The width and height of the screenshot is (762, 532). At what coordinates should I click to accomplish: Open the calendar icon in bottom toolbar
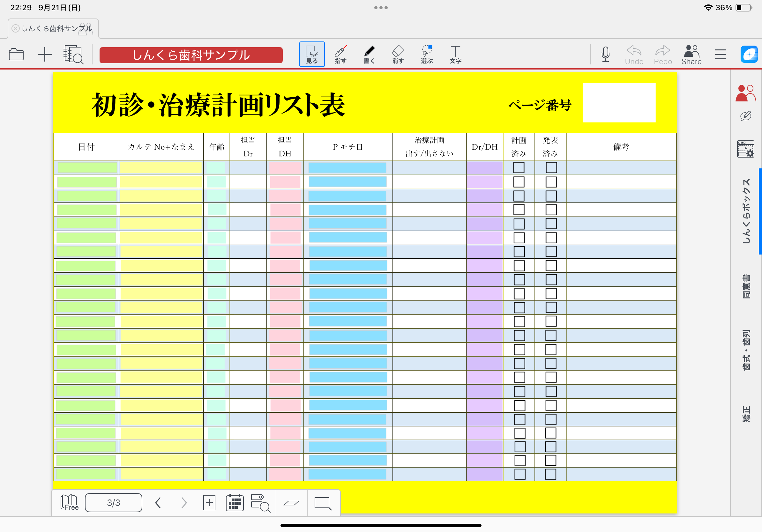tap(235, 503)
